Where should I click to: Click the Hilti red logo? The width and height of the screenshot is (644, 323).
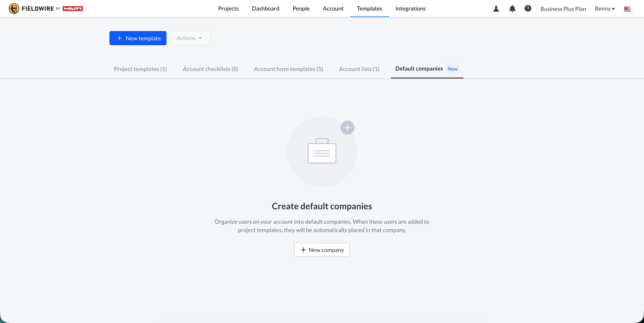[73, 9]
